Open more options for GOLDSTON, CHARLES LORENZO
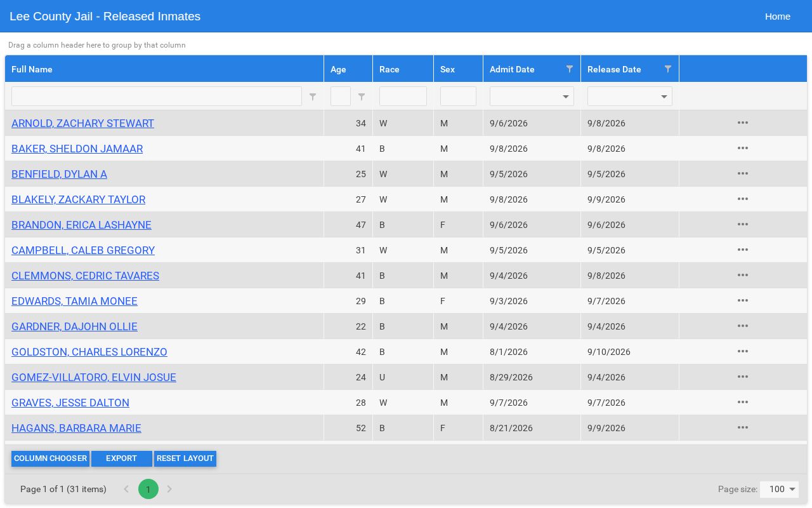 (x=743, y=351)
